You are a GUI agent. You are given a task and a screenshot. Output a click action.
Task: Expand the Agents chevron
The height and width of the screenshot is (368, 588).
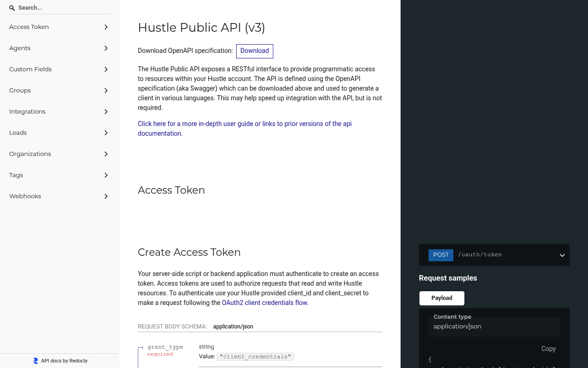(x=106, y=48)
